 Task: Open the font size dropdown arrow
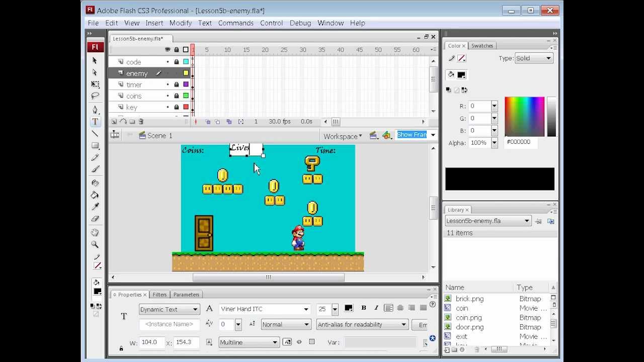pos(335,309)
